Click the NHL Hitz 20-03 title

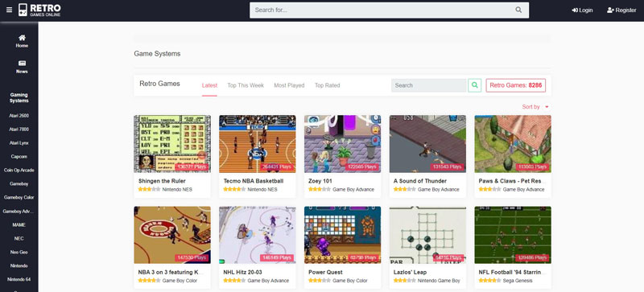point(243,272)
